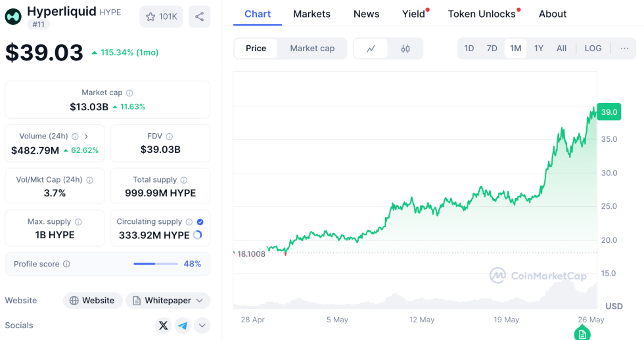Click the circulating supply verified badge
644x340 pixels.
coord(200,222)
